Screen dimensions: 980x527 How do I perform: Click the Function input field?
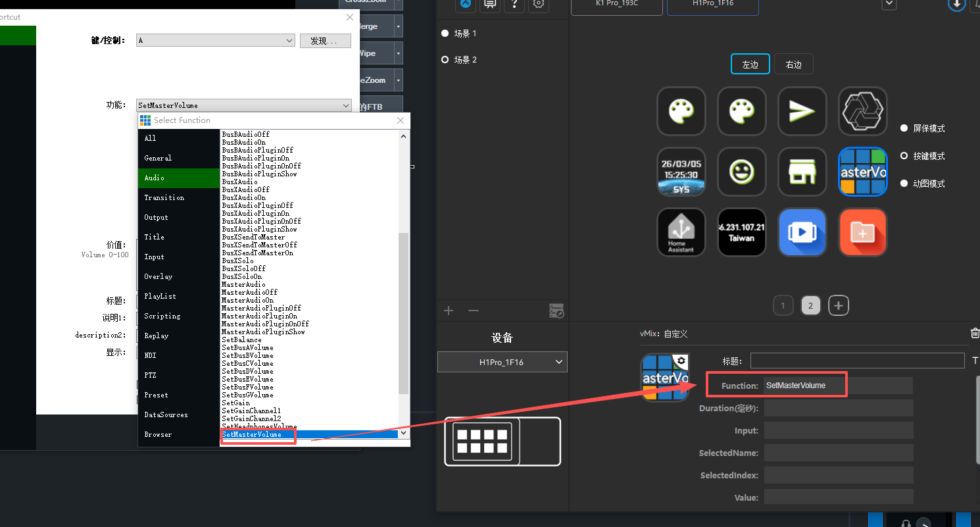coord(838,386)
